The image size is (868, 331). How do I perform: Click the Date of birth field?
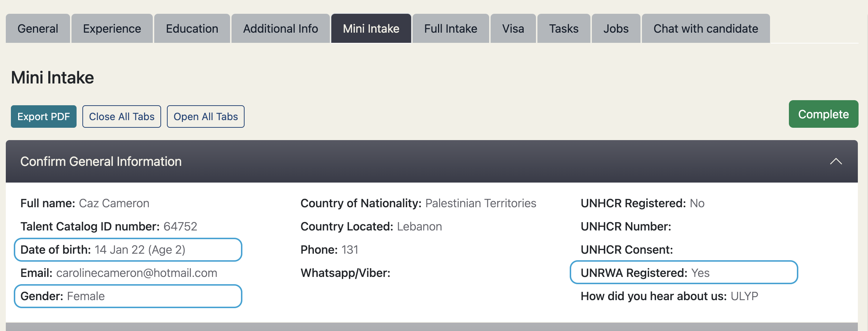tap(128, 250)
